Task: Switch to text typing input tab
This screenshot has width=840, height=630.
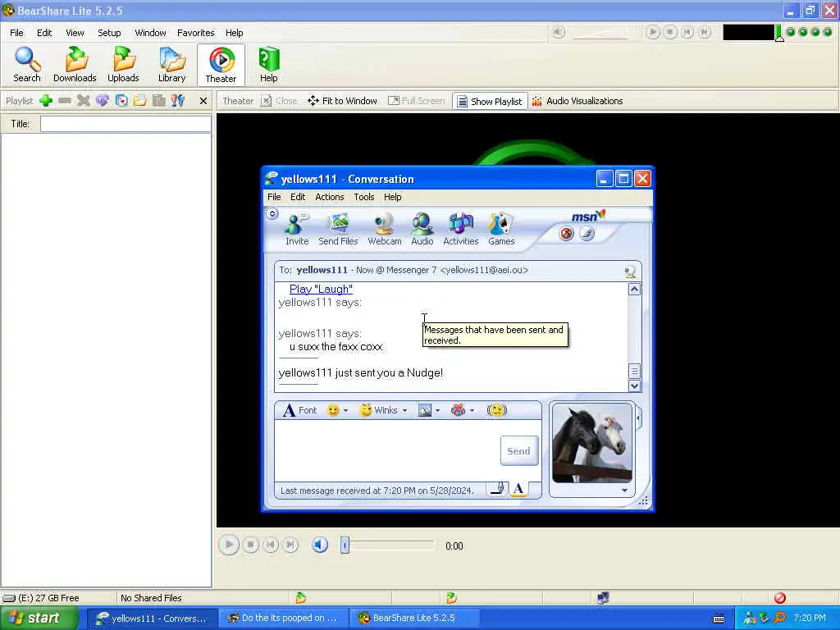Action: [518, 489]
